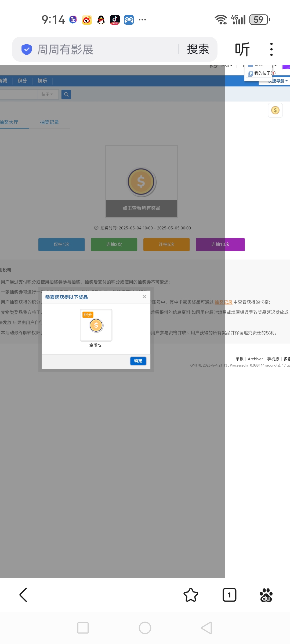Viewport: 290px width, 644px height.
Task: Switch to the 抽奖记录 tab
Action: pyautogui.click(x=49, y=122)
